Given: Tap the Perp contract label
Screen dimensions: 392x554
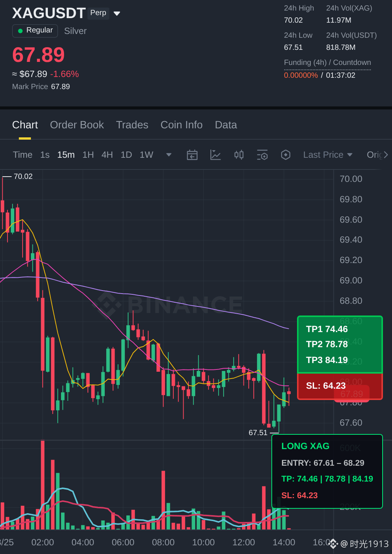Looking at the screenshot, I should pyautogui.click(x=98, y=13).
